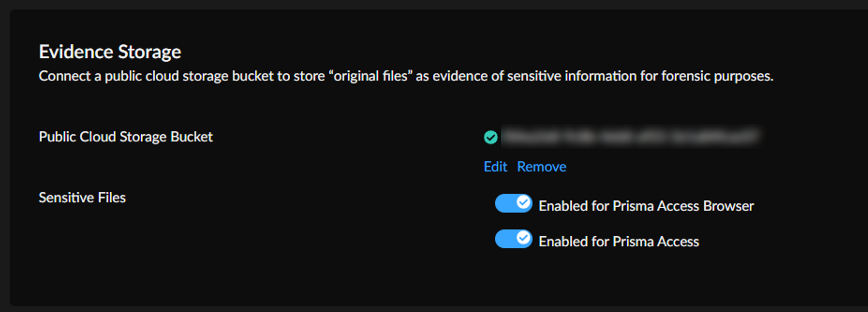The image size is (868, 312).
Task: Click the word "Bucket" in the field label
Action: tap(191, 137)
